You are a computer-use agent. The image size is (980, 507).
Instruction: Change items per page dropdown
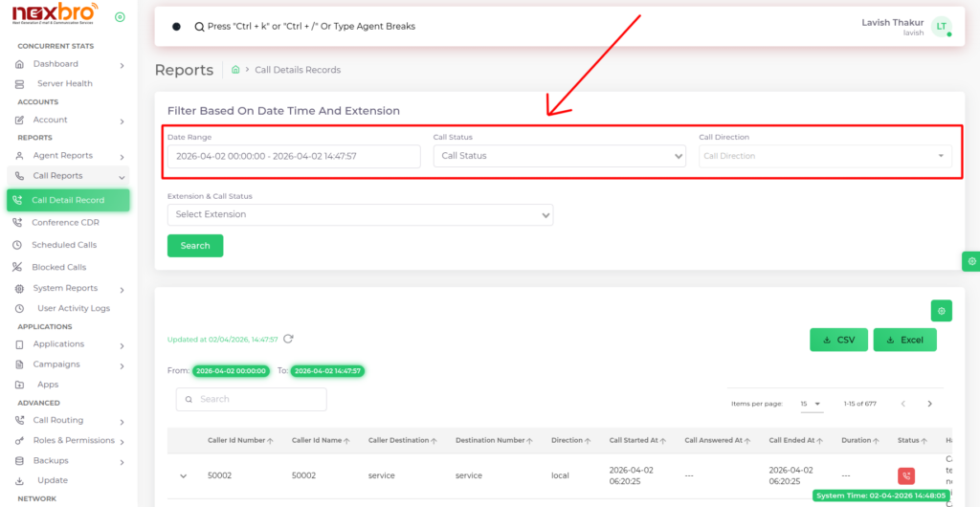tap(811, 404)
